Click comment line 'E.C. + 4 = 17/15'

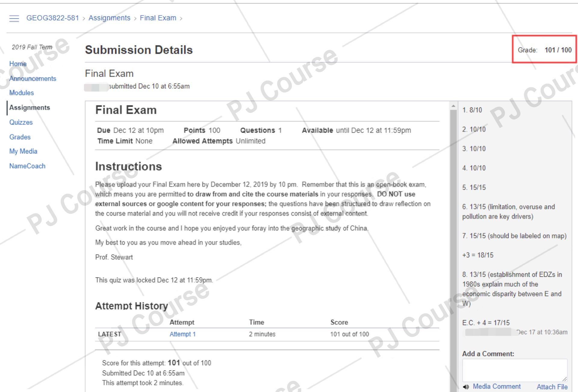click(486, 323)
